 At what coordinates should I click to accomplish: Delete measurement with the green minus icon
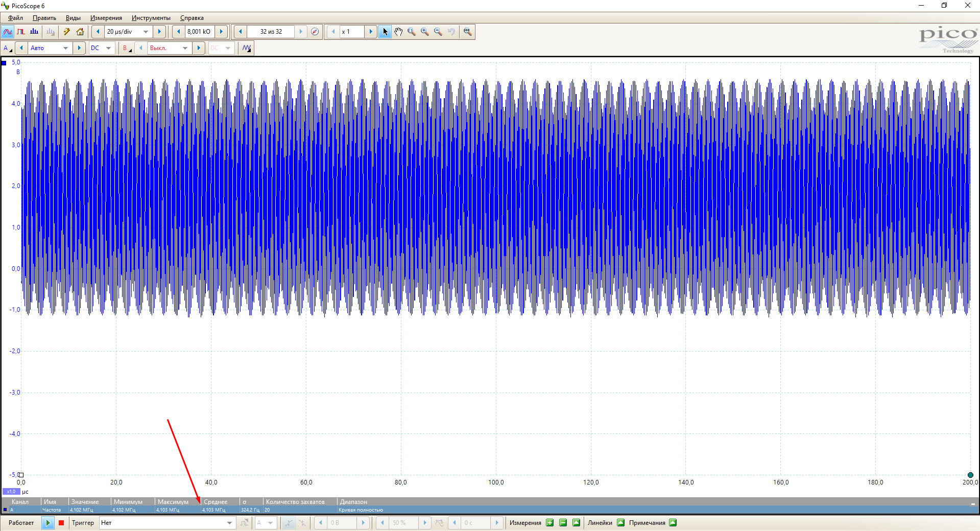pyautogui.click(x=563, y=523)
